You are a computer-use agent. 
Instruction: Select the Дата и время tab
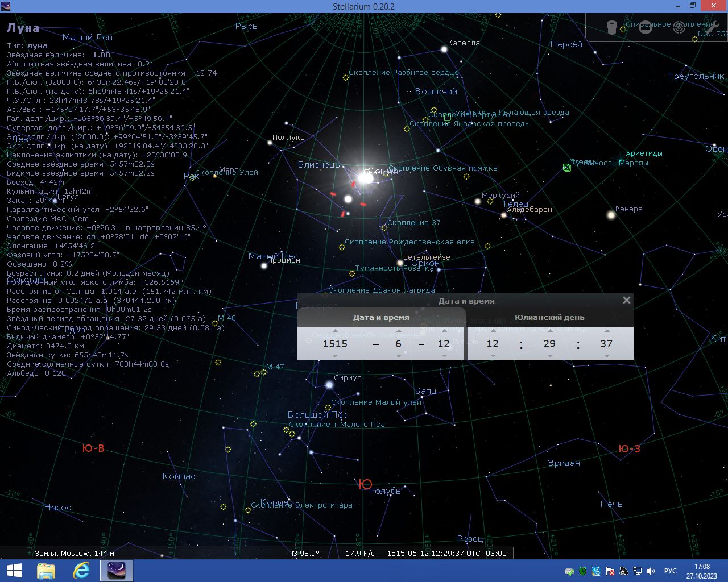(x=381, y=318)
